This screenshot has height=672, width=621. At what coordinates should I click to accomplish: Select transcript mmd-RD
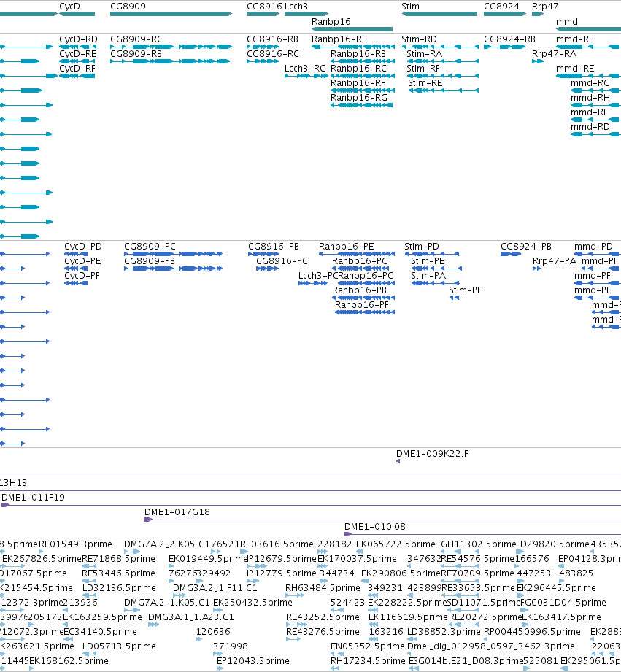click(595, 134)
